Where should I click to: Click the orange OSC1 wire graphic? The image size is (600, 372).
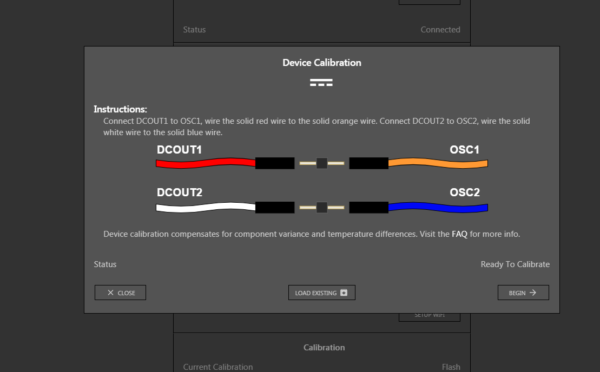point(438,163)
